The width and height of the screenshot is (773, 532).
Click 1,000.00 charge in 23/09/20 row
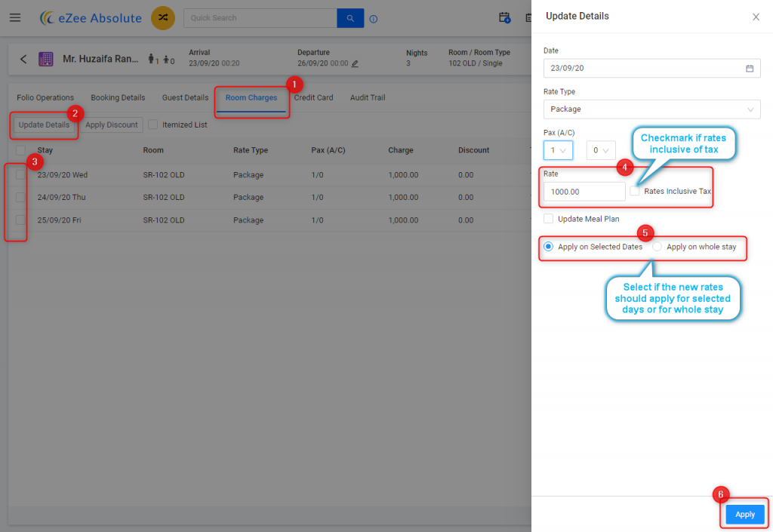click(403, 175)
